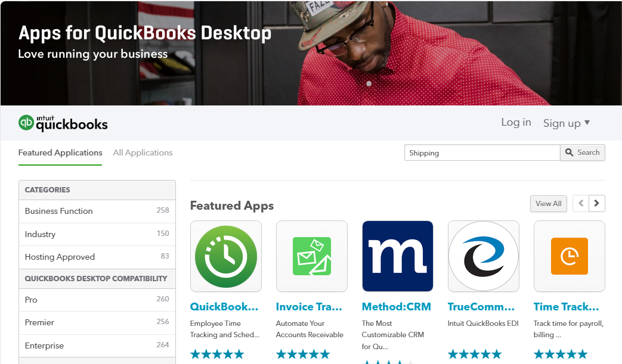Filter by Enterprise compatibility
Screen dimensions: 622x364
[97, 346]
